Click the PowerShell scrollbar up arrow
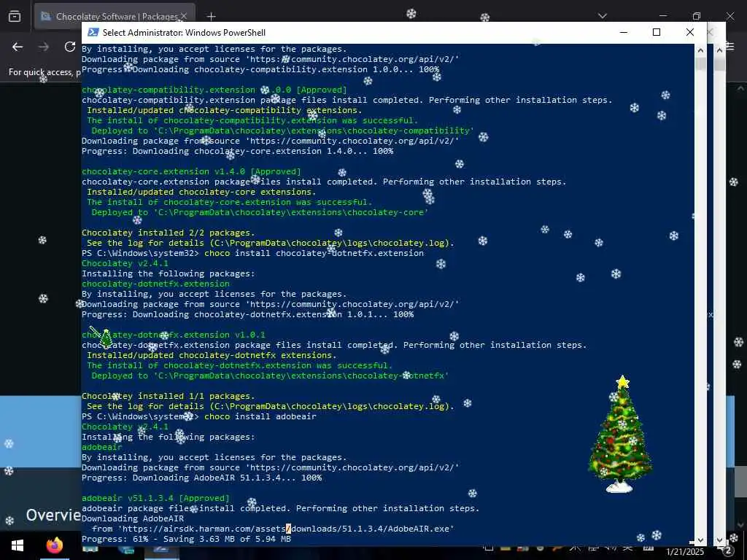Image resolution: width=747 pixels, height=560 pixels. click(x=700, y=50)
